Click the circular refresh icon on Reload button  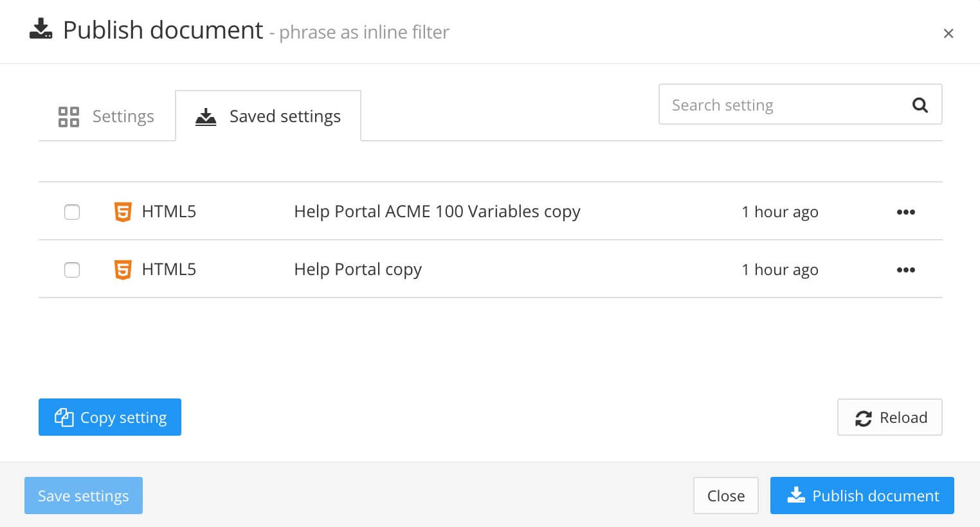(864, 417)
